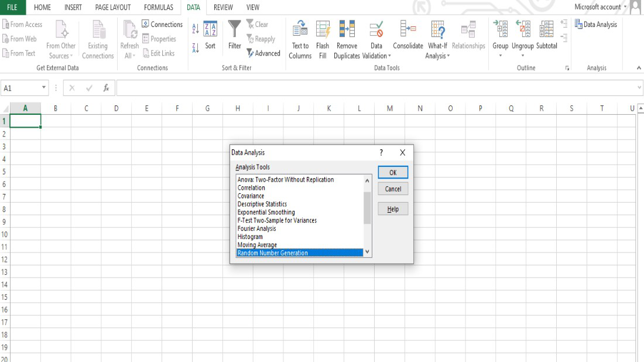Click Remove Duplicates

[x=347, y=39]
